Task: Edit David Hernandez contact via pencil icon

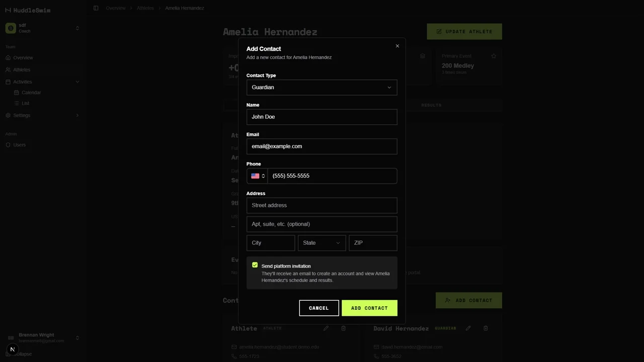Action: pos(468,328)
